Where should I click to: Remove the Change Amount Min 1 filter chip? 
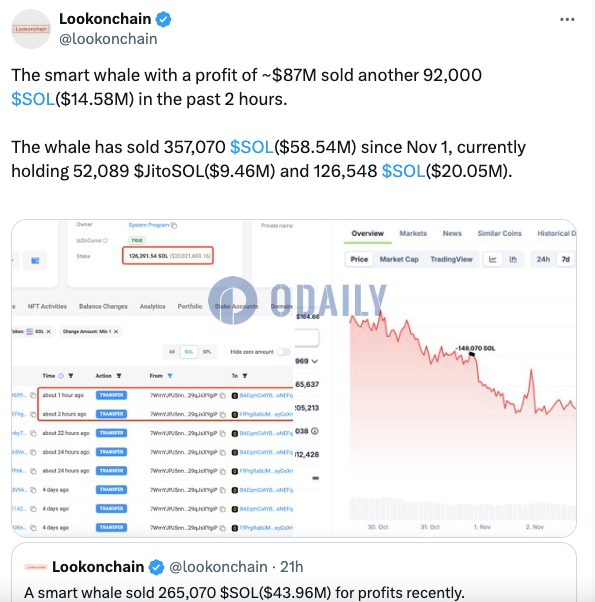click(116, 331)
